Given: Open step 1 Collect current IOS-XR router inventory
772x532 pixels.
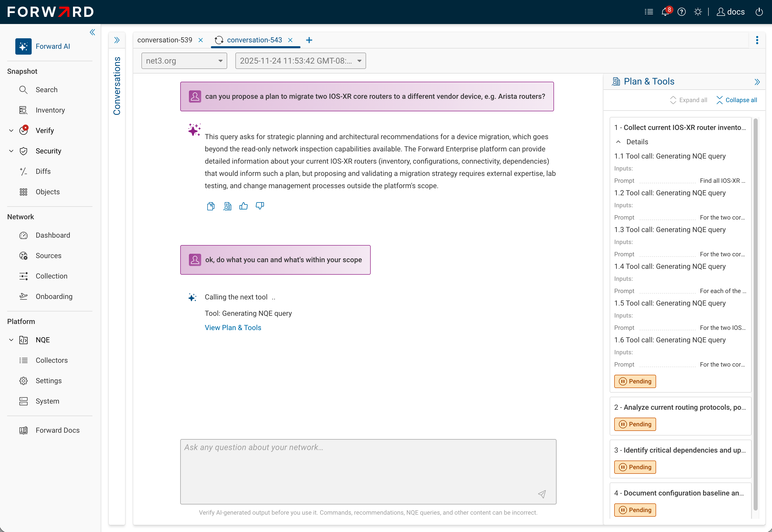Looking at the screenshot, I should click(680, 127).
